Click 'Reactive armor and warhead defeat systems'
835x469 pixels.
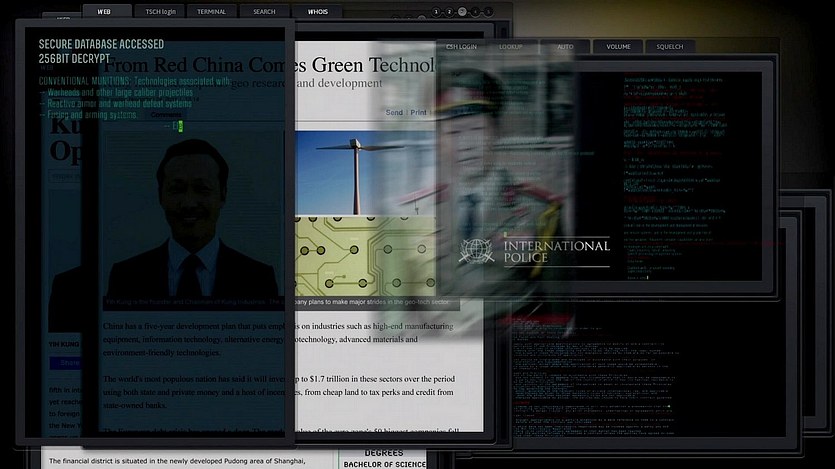[116, 104]
